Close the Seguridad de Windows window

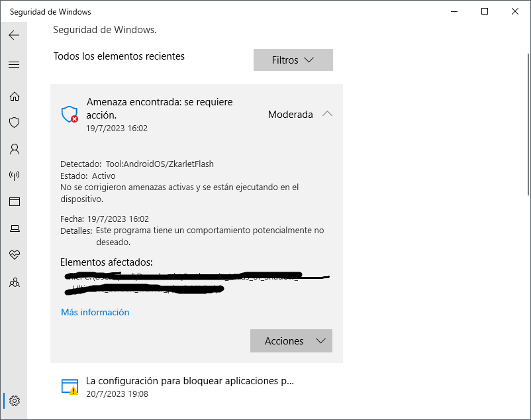click(x=515, y=11)
